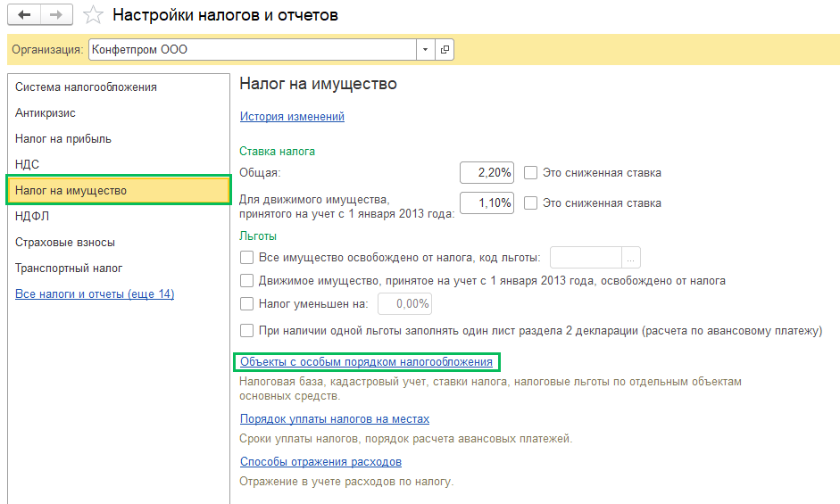Check 'Все имущество освобождено от налога'
840x504 pixels.
click(247, 258)
